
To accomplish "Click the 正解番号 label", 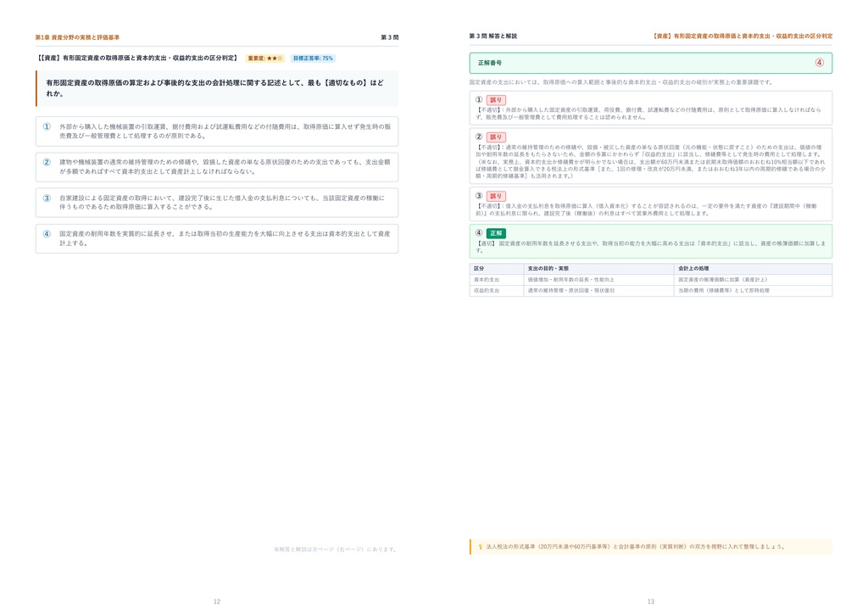I will (x=490, y=63).
